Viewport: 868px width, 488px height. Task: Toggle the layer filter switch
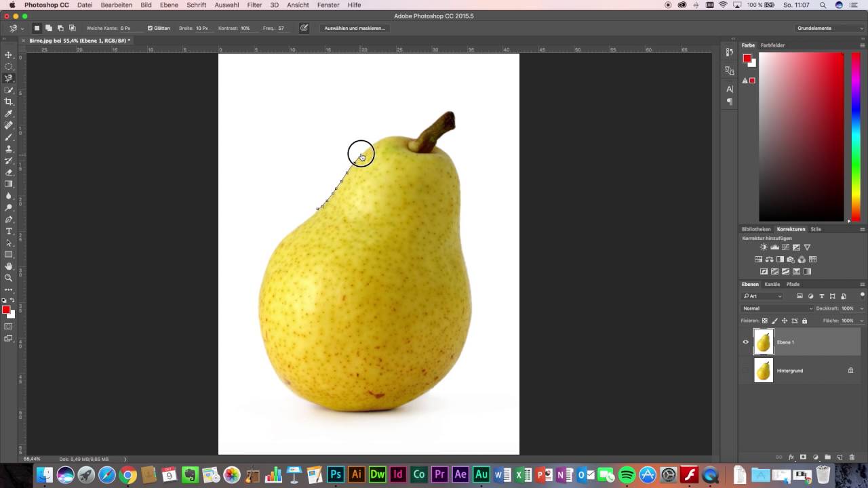click(863, 295)
